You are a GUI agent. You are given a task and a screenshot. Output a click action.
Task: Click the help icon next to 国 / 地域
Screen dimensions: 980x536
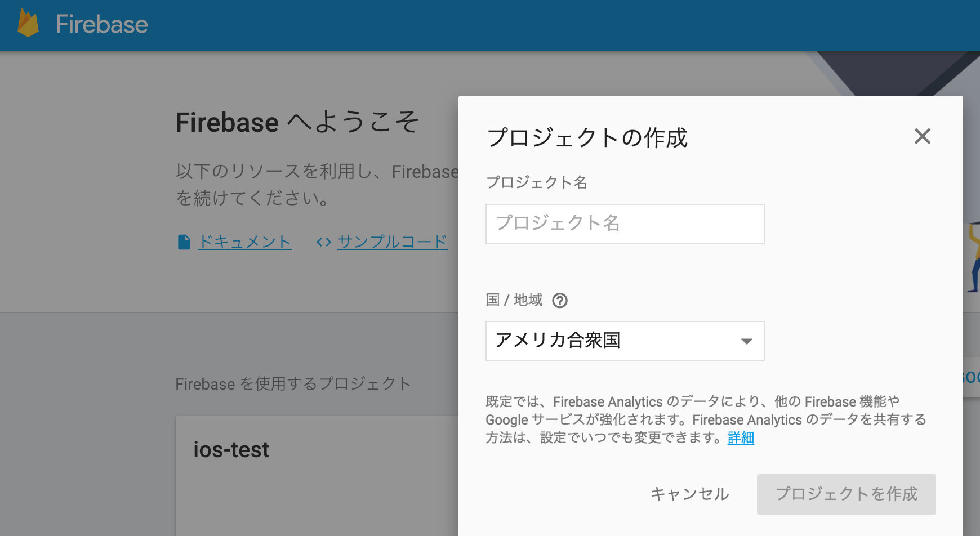coord(559,301)
